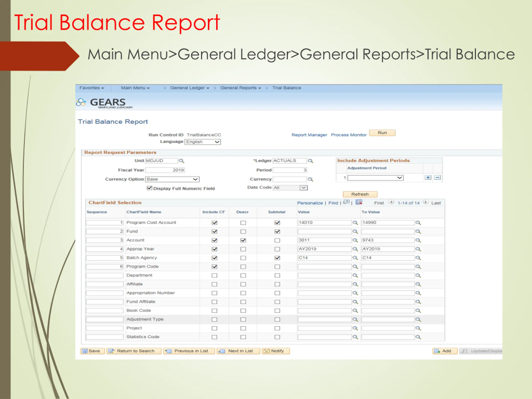
Task: Enable Include CF for Department
Action: click(214, 276)
